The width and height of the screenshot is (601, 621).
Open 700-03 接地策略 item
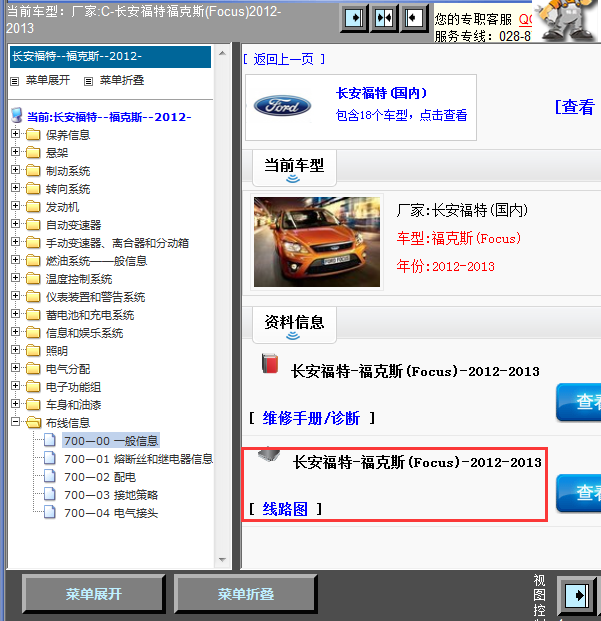pos(111,495)
